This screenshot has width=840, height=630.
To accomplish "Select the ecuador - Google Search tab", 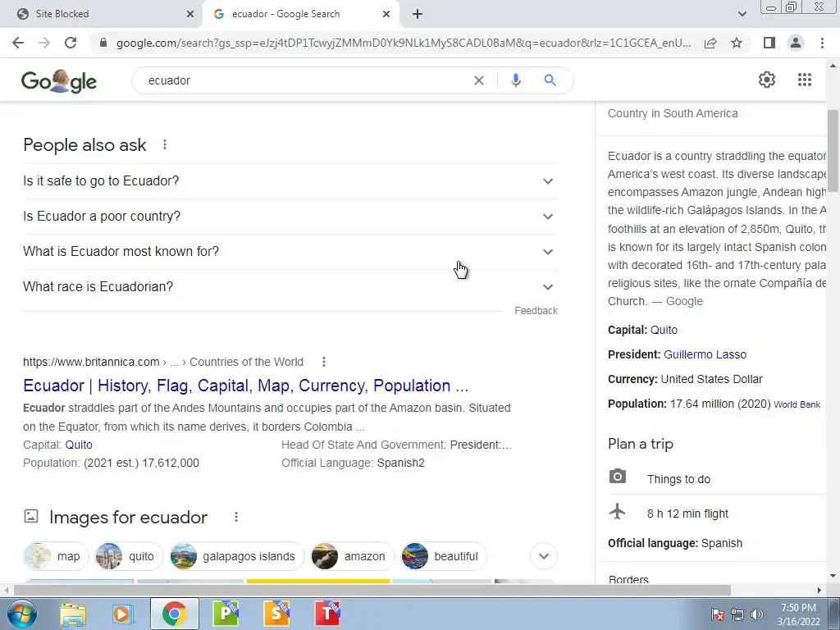I will coord(300,14).
